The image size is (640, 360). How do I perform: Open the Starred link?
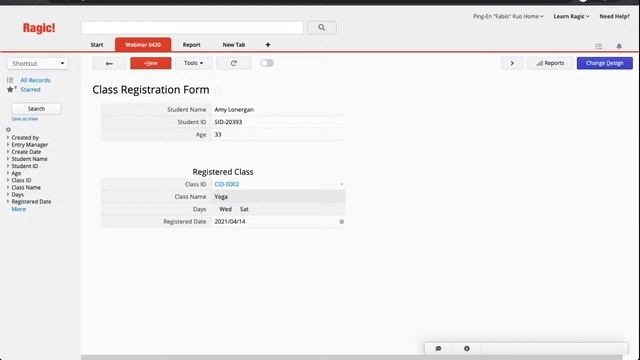tap(31, 89)
